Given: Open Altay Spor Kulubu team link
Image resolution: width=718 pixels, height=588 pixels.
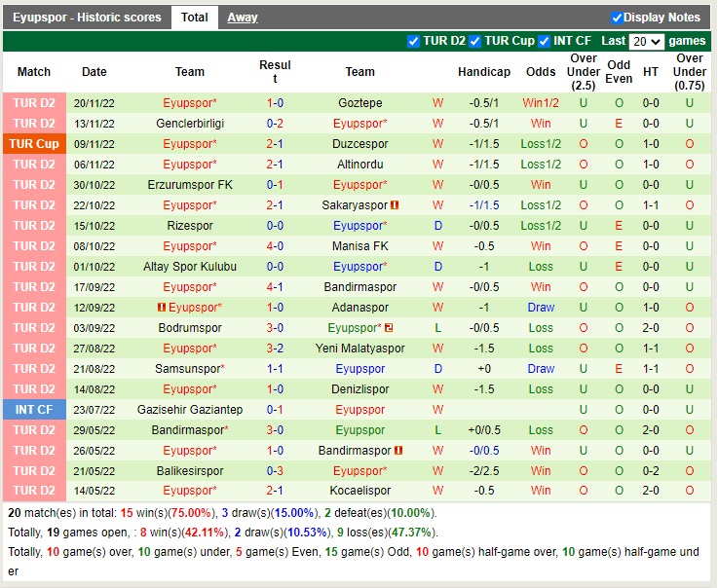Looking at the screenshot, I should (190, 267).
